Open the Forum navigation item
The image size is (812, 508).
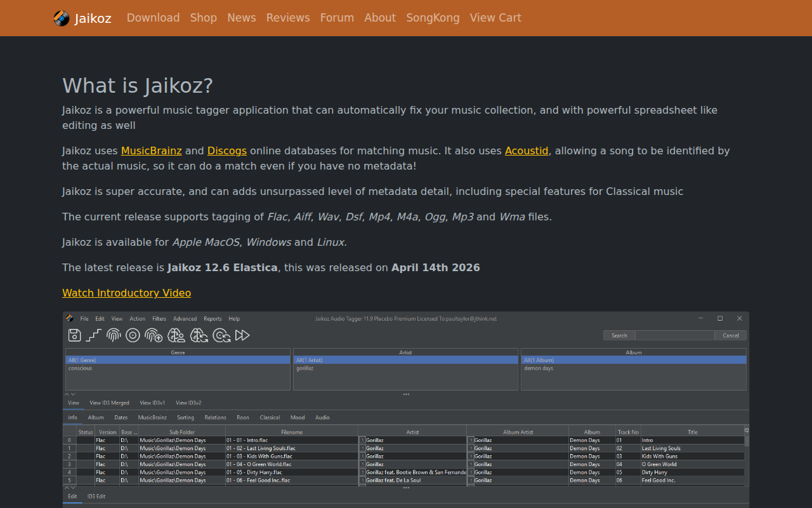tap(337, 18)
